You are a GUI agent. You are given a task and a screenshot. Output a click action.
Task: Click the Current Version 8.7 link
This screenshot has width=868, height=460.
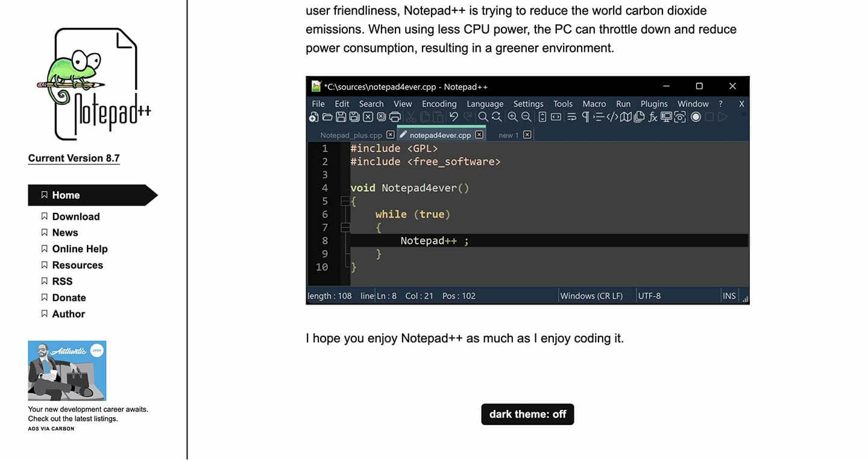coord(74,159)
